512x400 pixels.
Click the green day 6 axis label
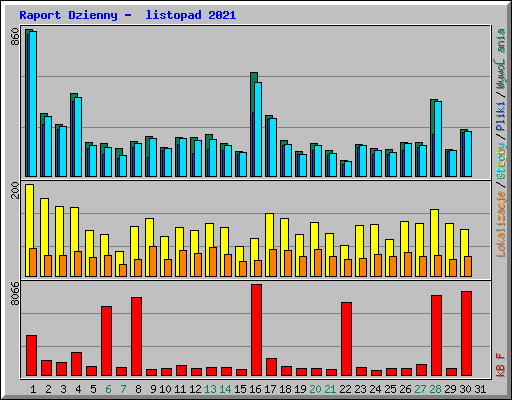(108, 389)
